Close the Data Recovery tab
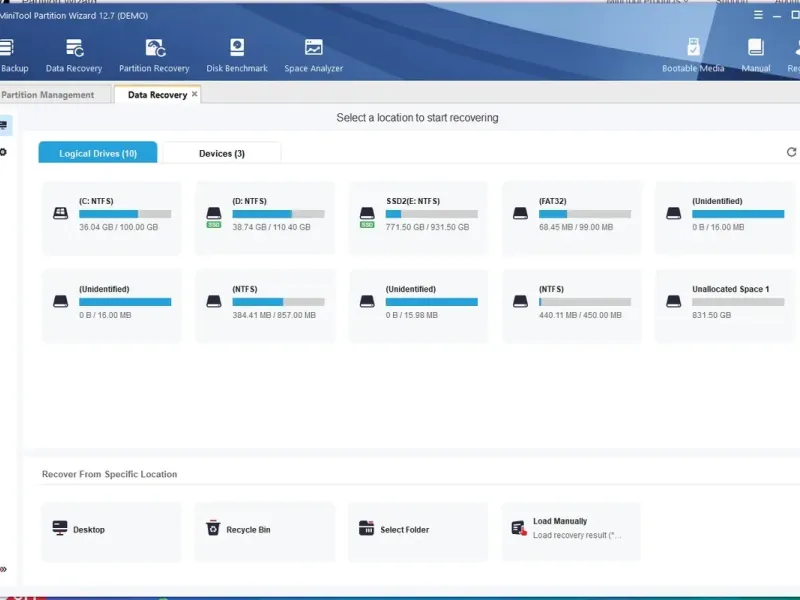800x600 pixels. (x=194, y=94)
